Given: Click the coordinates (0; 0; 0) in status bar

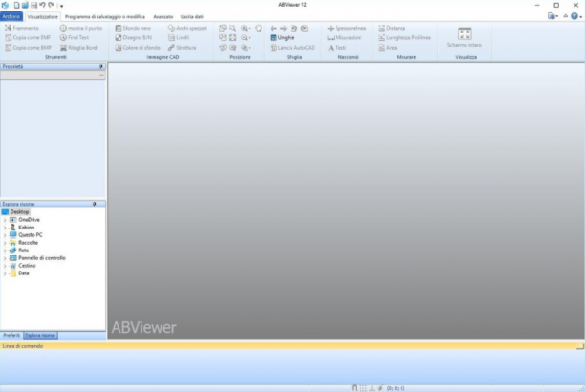Looking at the screenshot, I should point(396,388).
